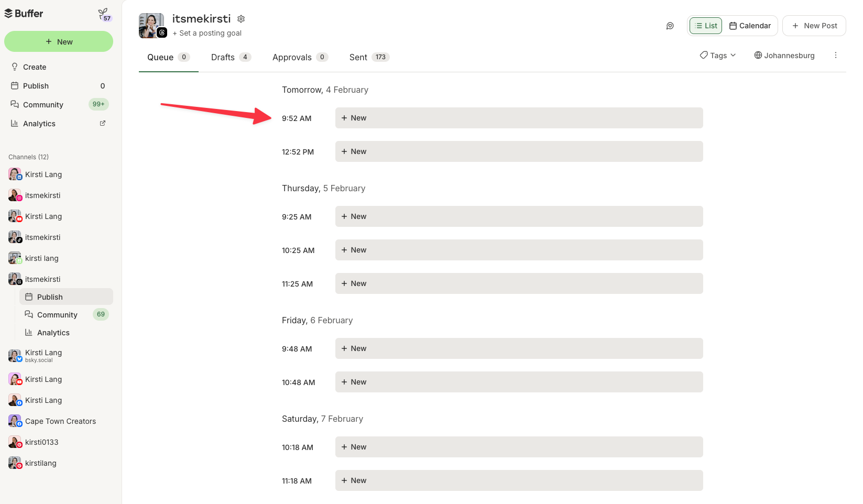This screenshot has height=504, width=863.
Task: Click Set a posting goal link
Action: pyautogui.click(x=207, y=32)
